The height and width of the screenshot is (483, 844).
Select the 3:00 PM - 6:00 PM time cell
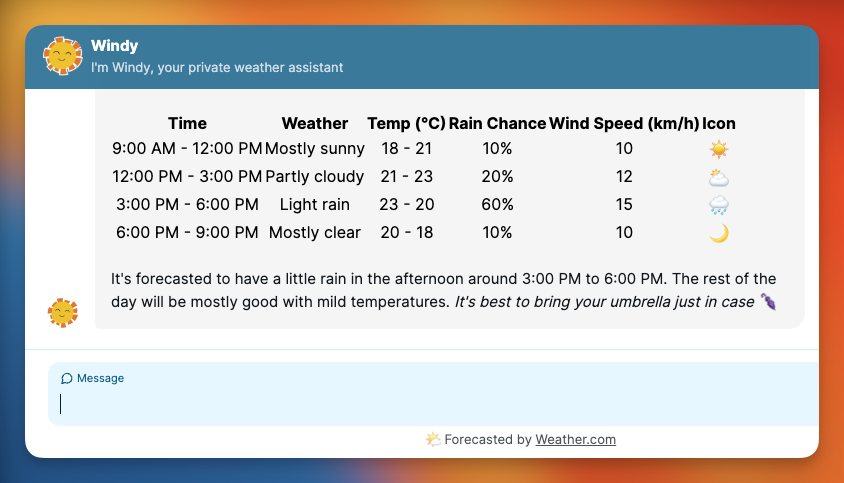pyautogui.click(x=187, y=205)
